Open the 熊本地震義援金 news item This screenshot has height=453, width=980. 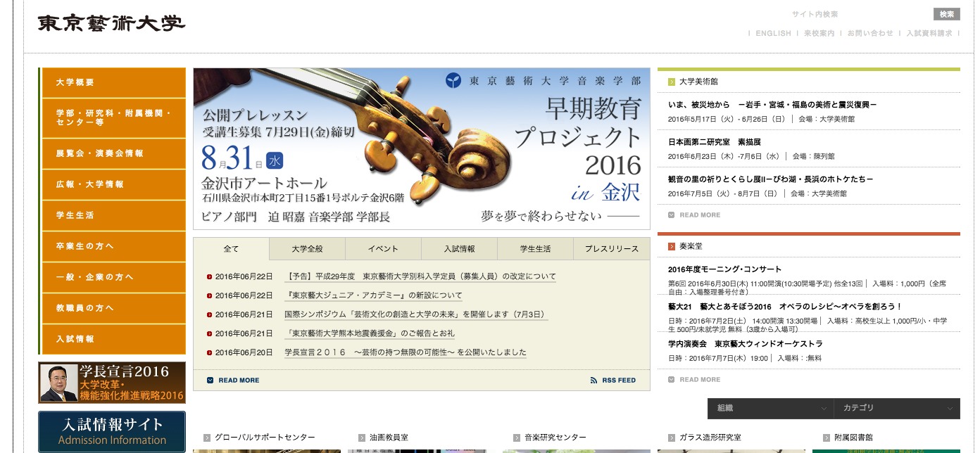[x=370, y=333]
